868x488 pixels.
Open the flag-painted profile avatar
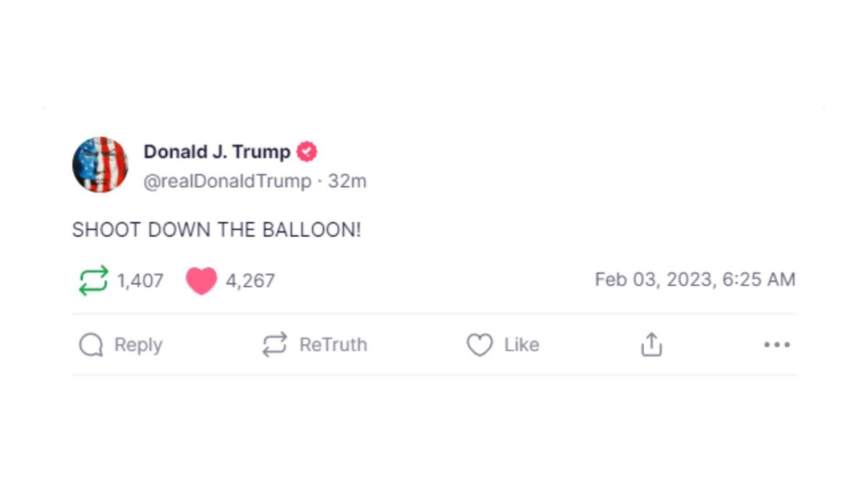100,165
